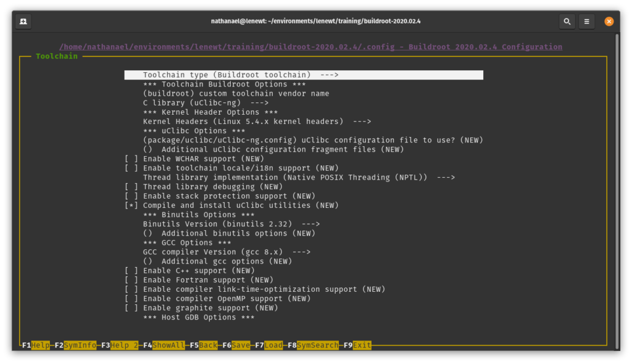Viewport: 632px width, 364px height.
Task: Click the search magnifier in the titlebar
Action: click(567, 20)
